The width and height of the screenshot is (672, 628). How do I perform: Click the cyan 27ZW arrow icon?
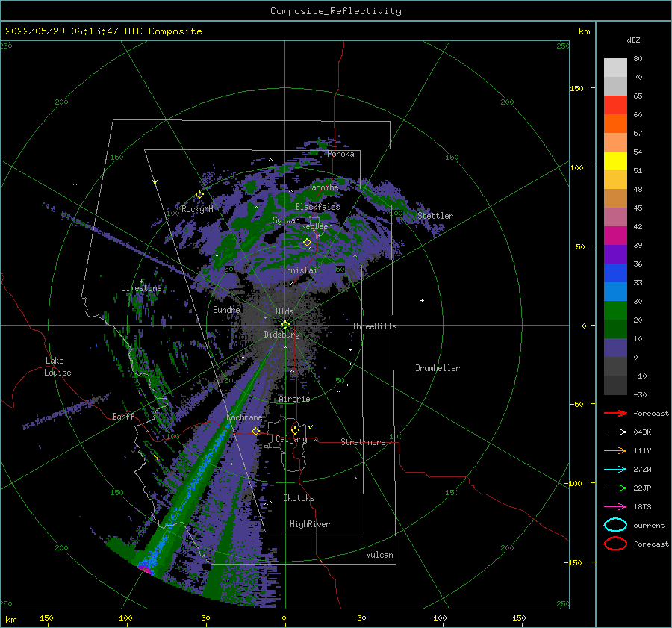click(x=615, y=470)
